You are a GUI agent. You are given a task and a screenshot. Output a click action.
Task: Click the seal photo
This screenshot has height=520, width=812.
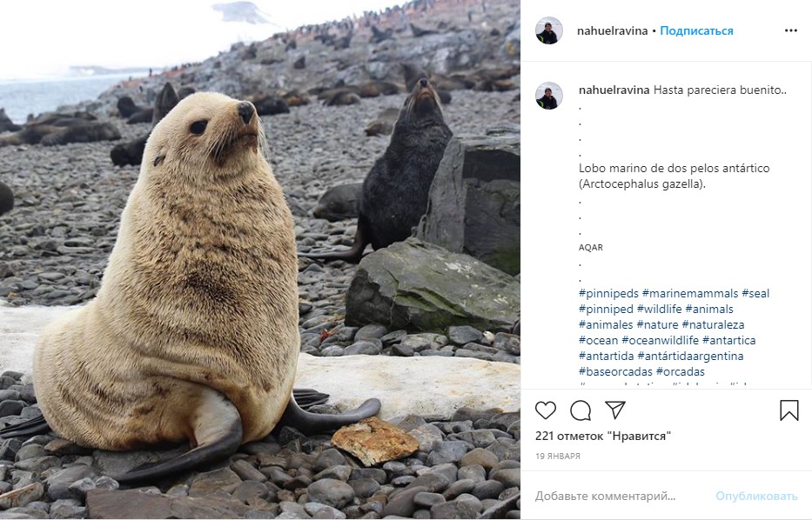(x=260, y=260)
